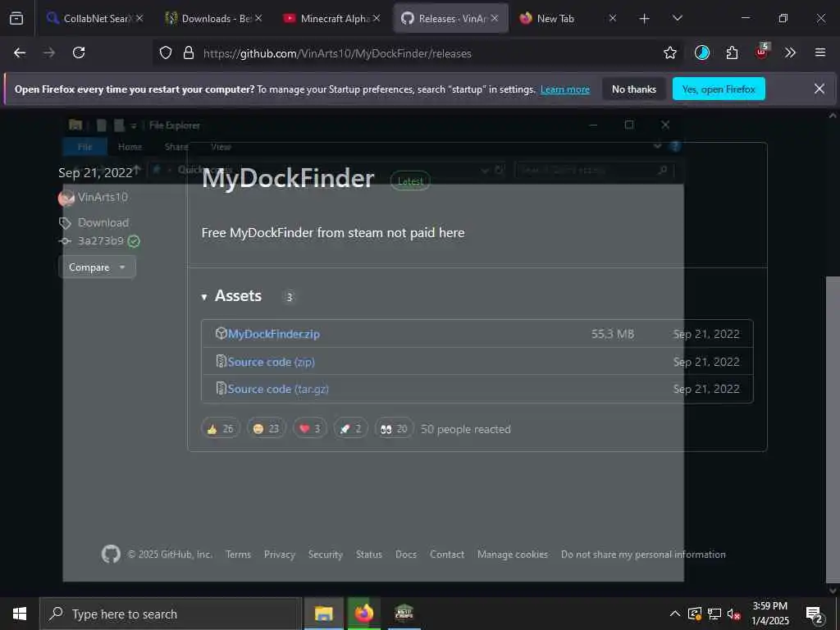Open the Compare dropdown
The height and width of the screenshot is (630, 840).
pyautogui.click(x=97, y=267)
